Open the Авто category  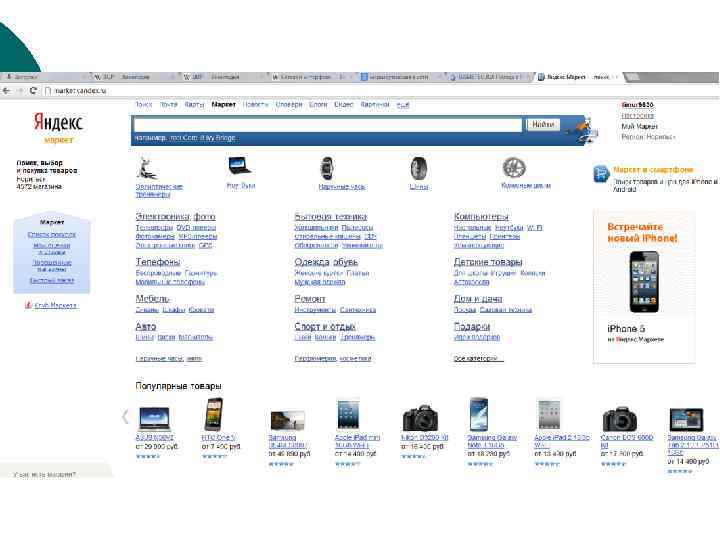point(146,326)
